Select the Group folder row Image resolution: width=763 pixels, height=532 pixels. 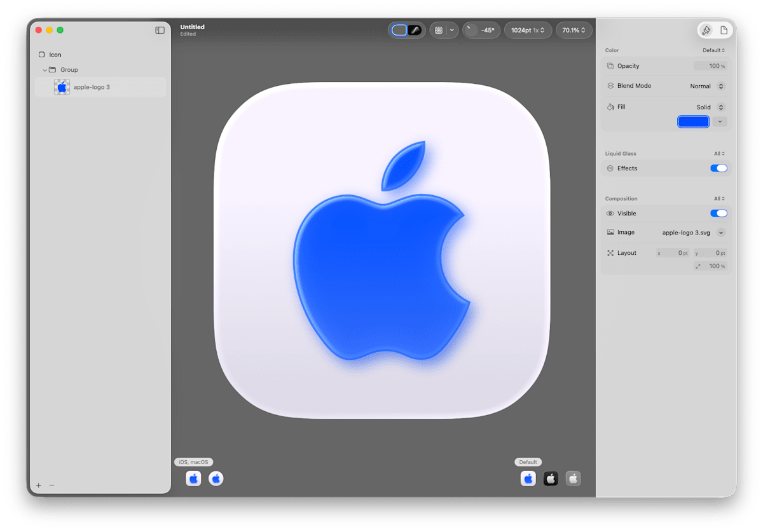[x=100, y=70]
